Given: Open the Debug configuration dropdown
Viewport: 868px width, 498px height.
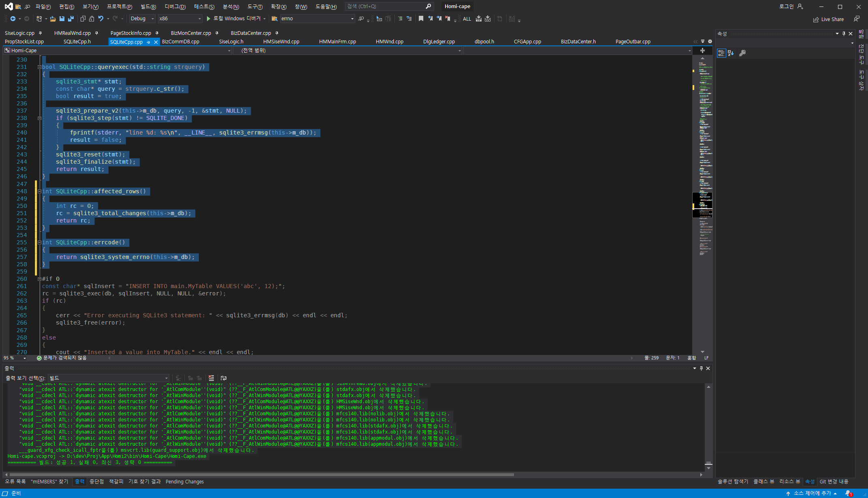Looking at the screenshot, I should tap(152, 19).
